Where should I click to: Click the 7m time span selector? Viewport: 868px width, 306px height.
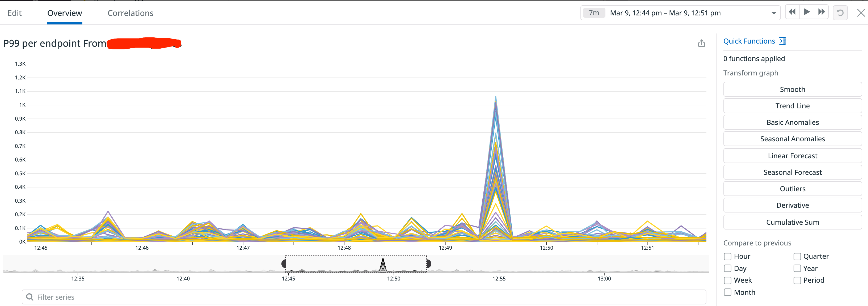click(x=594, y=13)
